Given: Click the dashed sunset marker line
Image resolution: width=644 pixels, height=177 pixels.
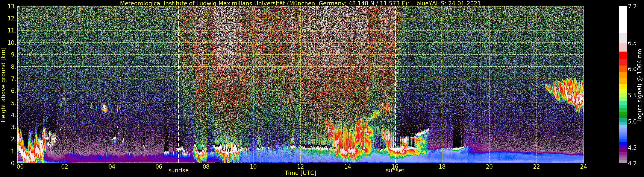Looking at the screenshot, I should click(x=395, y=85).
